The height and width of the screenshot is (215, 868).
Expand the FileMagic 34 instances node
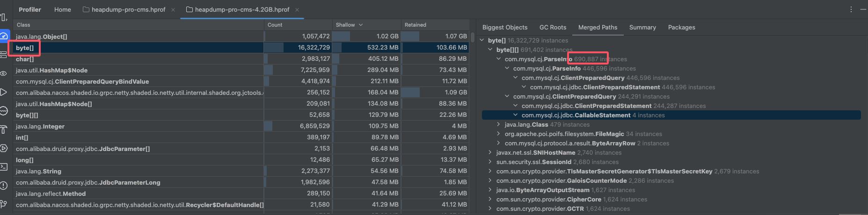pos(499,134)
